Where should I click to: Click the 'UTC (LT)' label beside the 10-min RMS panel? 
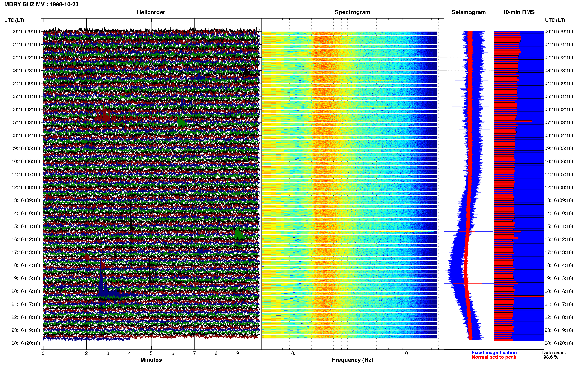tap(555, 20)
